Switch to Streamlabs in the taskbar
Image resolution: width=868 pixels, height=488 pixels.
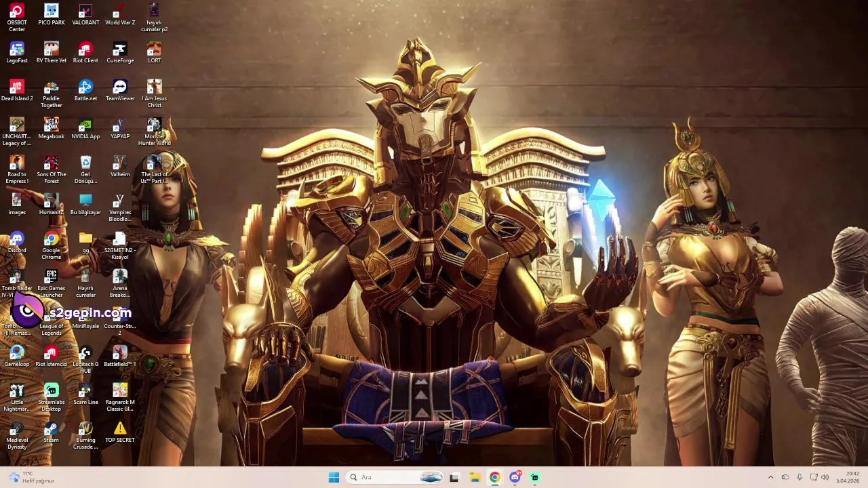pyautogui.click(x=535, y=477)
